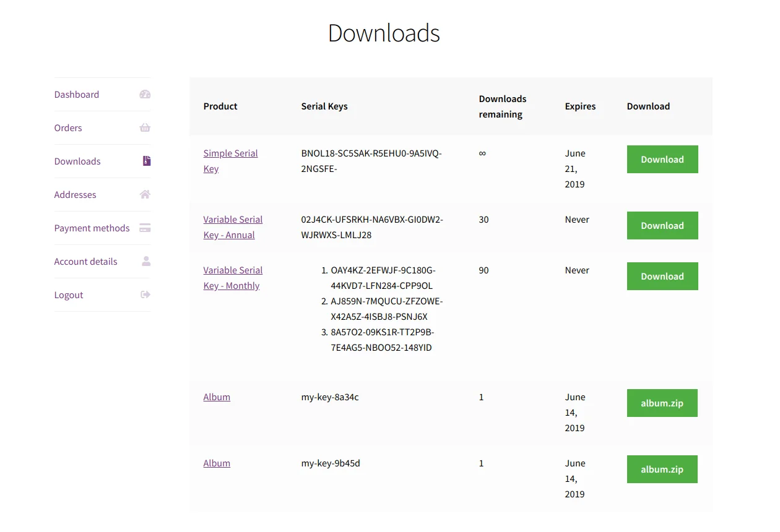
Task: Open Album link for key my-key-9b45d
Action: pos(217,463)
